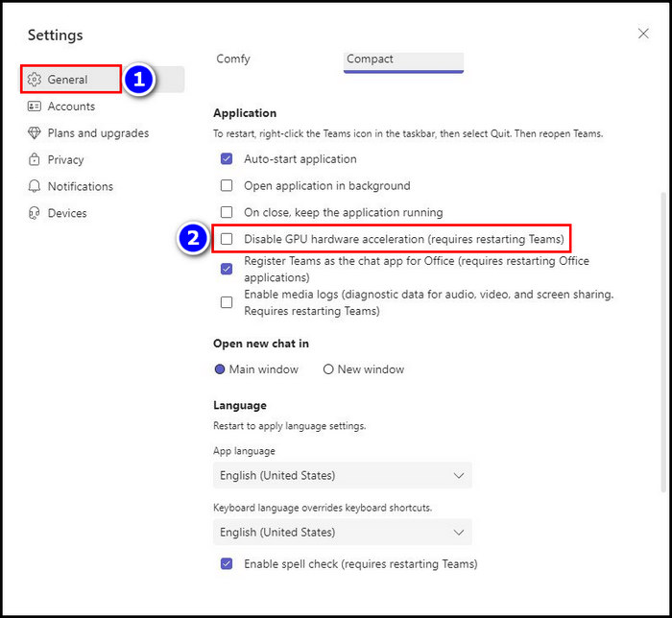Image resolution: width=672 pixels, height=618 pixels.
Task: Select New window radio option
Action: [x=328, y=369]
